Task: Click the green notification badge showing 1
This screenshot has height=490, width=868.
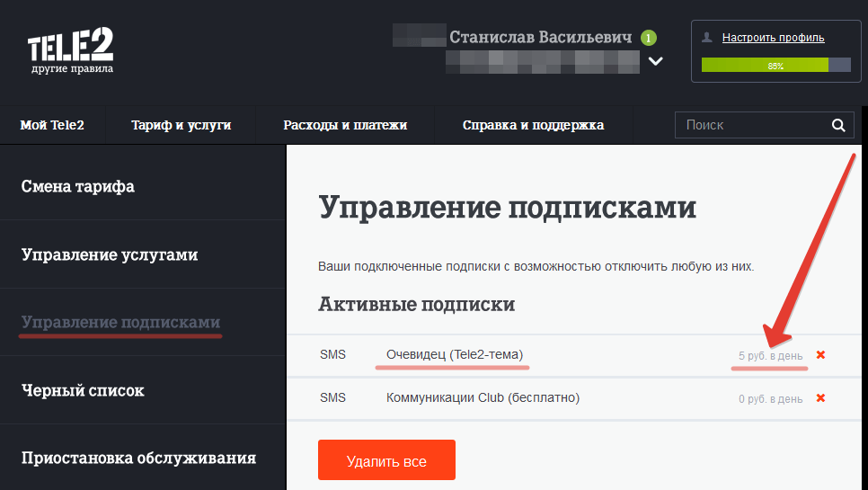Action: pyautogui.click(x=648, y=38)
